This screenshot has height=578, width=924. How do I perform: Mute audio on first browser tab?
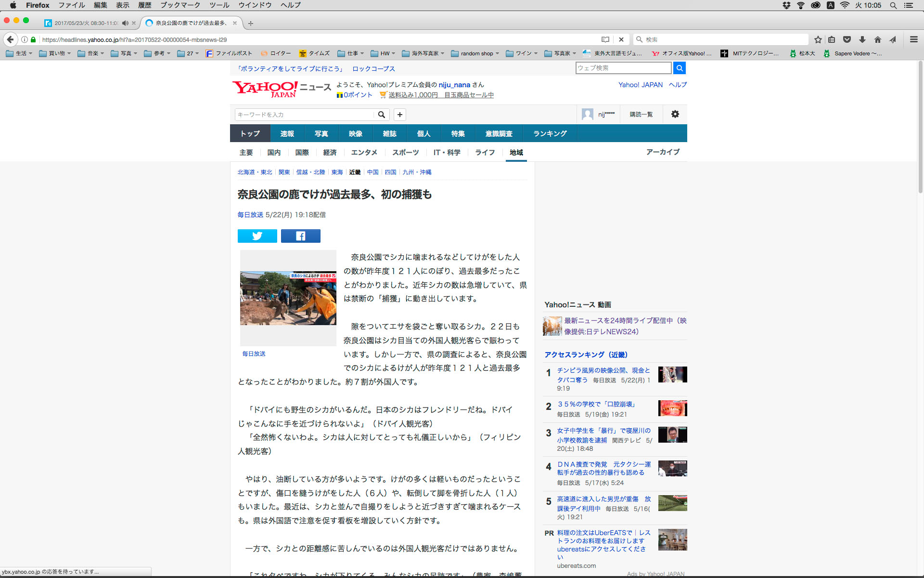click(x=125, y=23)
